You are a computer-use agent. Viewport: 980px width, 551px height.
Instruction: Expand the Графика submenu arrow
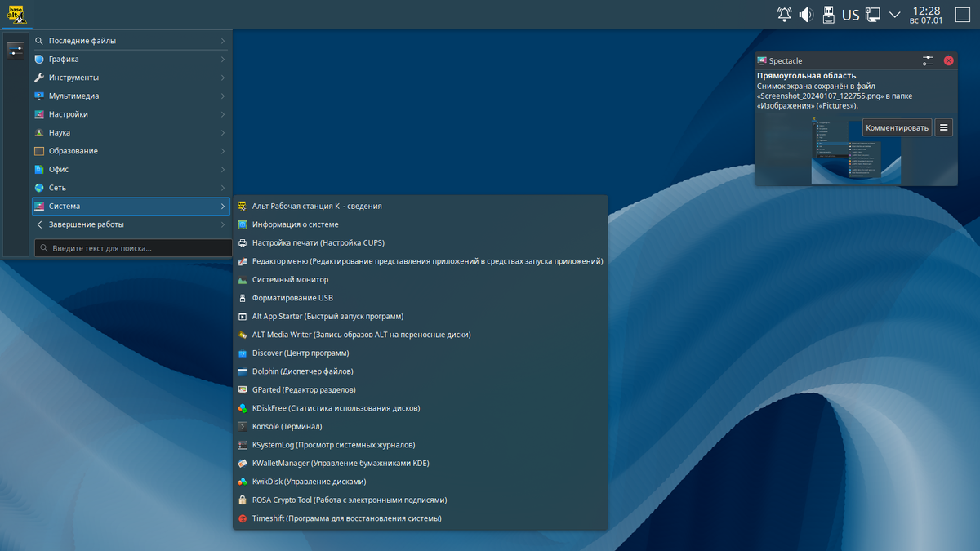point(223,60)
